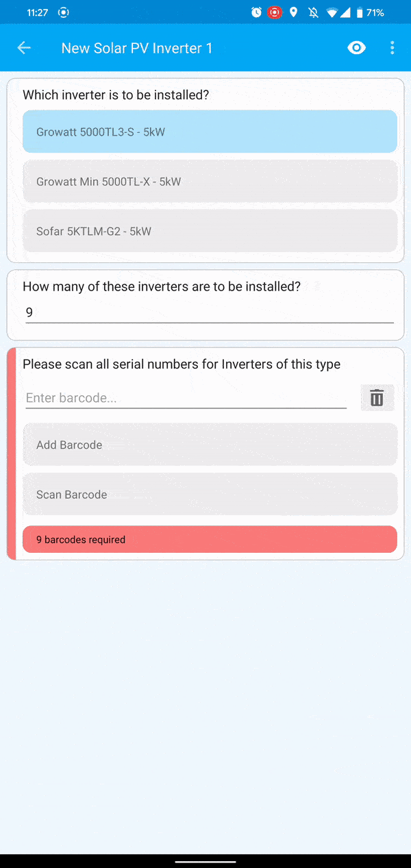This screenshot has height=868, width=411.
Task: Tap the battery 71% indicator
Action: [370, 12]
